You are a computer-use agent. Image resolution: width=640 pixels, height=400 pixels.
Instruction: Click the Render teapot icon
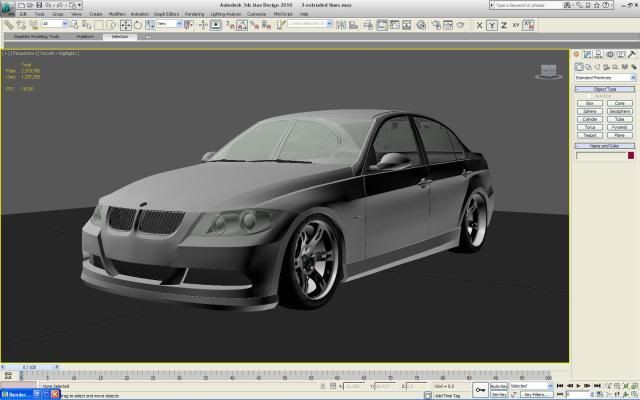[460, 25]
